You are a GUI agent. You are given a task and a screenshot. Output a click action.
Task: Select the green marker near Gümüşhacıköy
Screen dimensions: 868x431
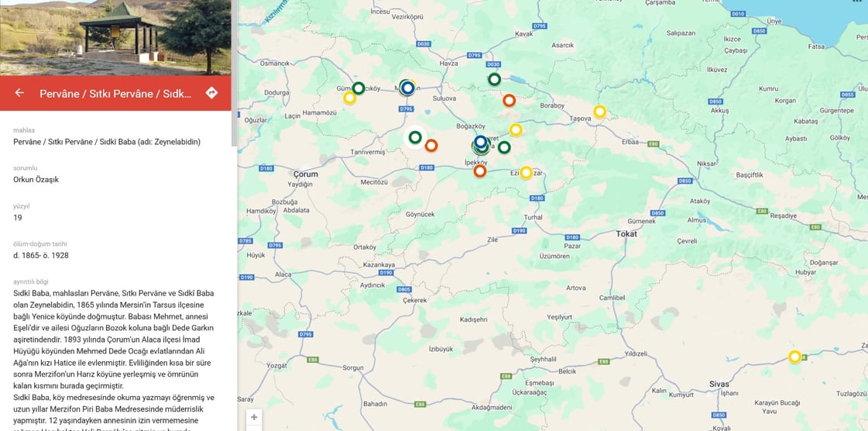(359, 88)
